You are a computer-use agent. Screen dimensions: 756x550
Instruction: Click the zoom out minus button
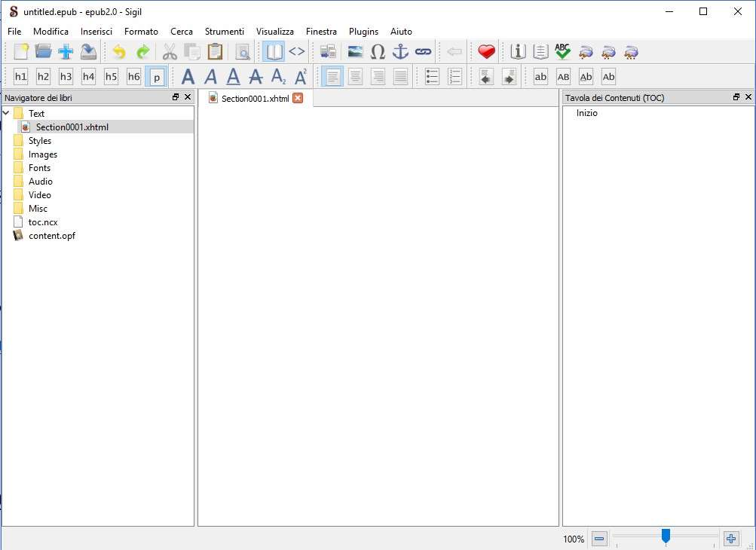pyautogui.click(x=599, y=539)
